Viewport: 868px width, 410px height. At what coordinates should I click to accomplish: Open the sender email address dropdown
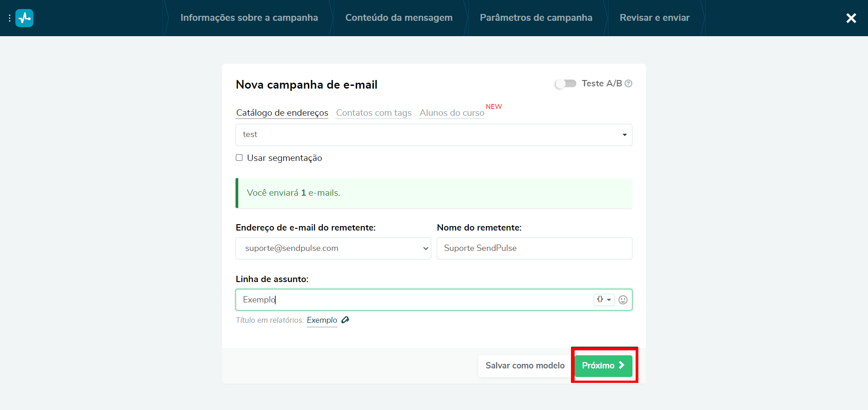(333, 248)
